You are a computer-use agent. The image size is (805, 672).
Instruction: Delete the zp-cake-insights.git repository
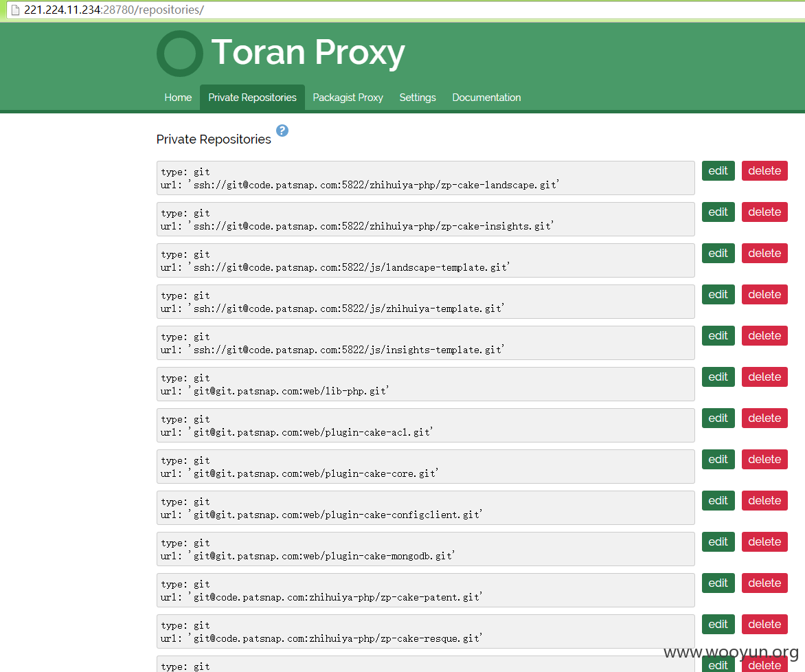pos(764,212)
